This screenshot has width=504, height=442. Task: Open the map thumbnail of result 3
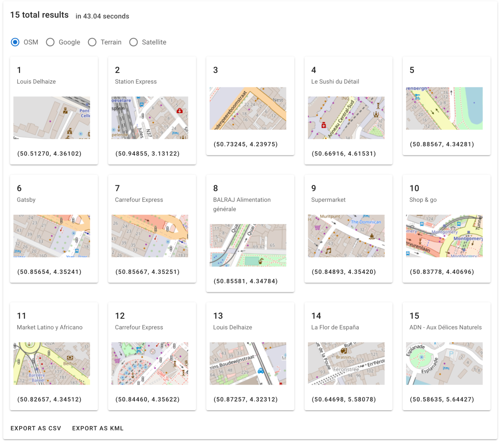pyautogui.click(x=248, y=108)
